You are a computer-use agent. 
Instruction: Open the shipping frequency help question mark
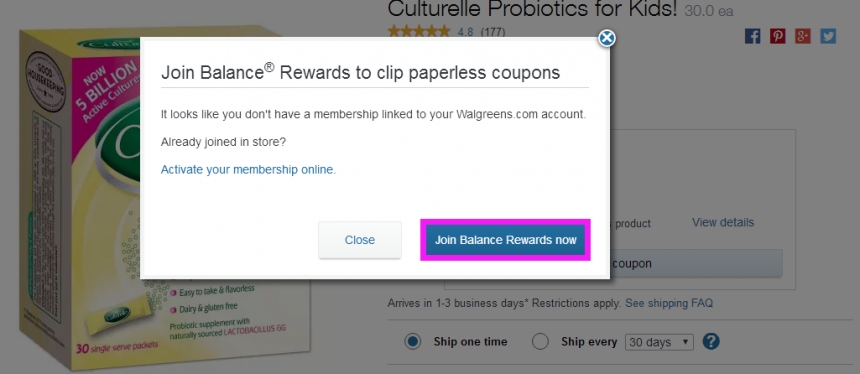(x=711, y=342)
